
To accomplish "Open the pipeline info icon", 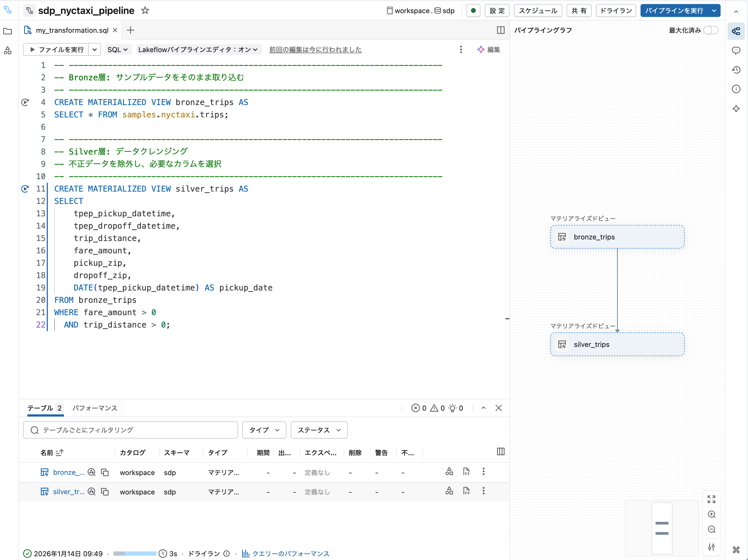I will [x=736, y=89].
